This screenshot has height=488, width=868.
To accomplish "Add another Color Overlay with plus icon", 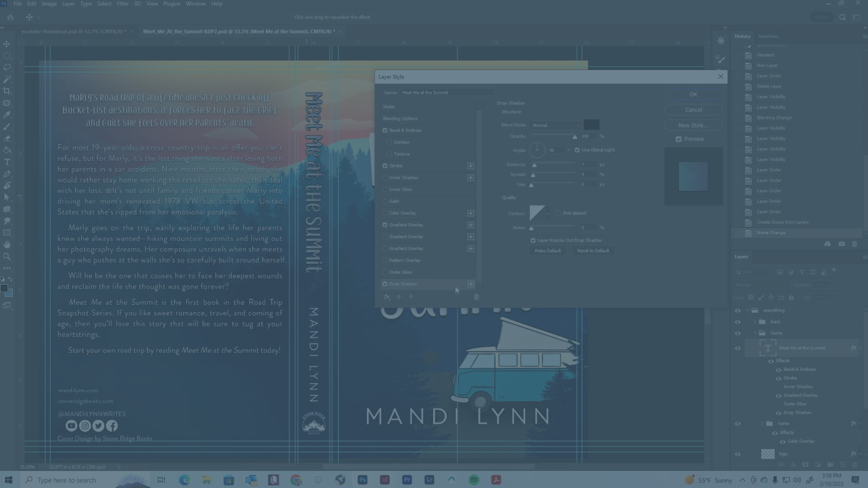I will [471, 213].
